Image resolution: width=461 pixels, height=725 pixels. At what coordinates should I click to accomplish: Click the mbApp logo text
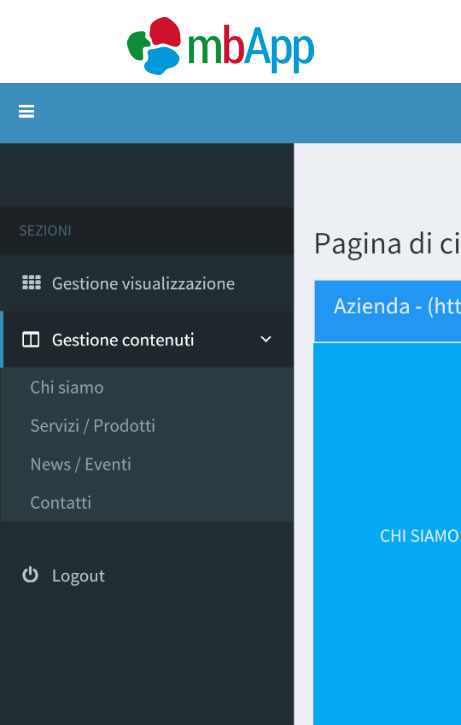pyautogui.click(x=251, y=48)
